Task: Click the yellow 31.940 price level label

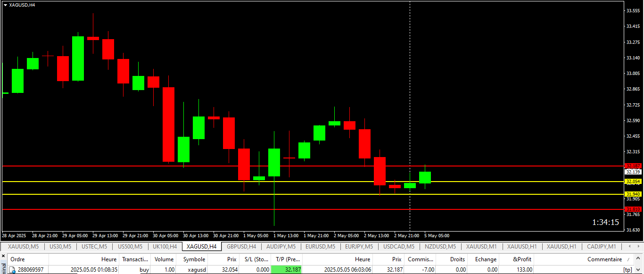Action: 633,194
